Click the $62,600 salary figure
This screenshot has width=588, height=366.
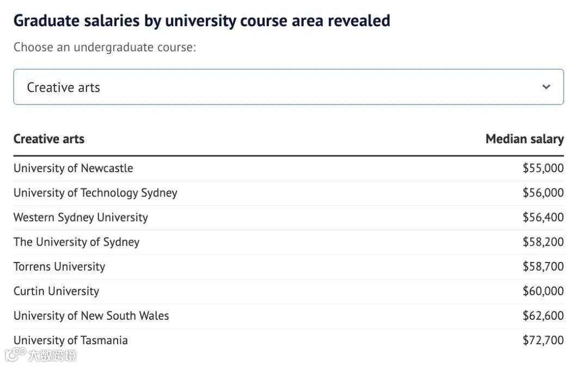(543, 316)
